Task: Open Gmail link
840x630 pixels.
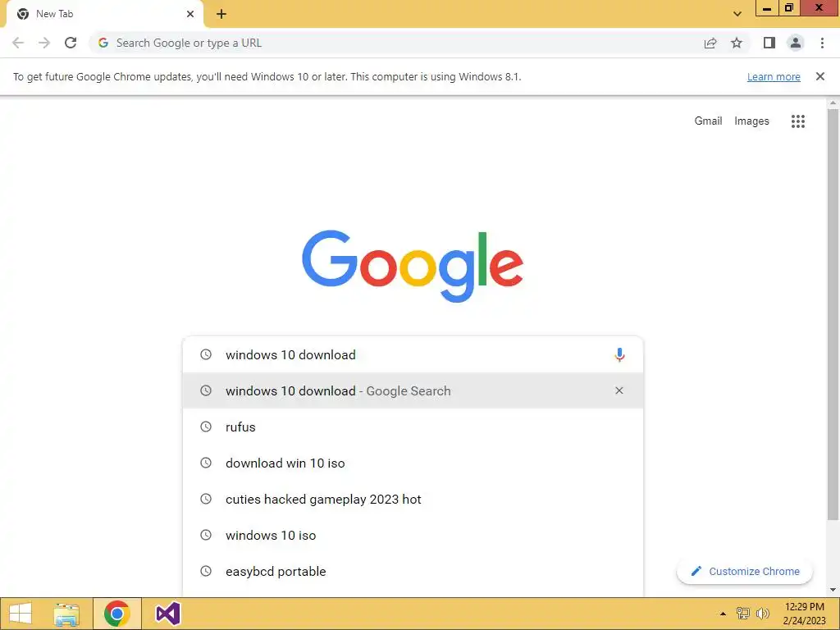Action: coord(708,121)
